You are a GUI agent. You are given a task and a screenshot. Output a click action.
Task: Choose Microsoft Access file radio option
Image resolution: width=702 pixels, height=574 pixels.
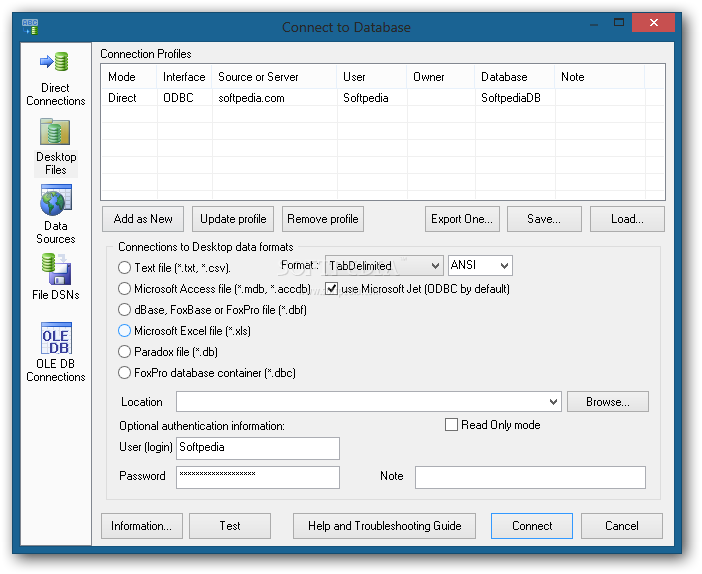tap(124, 289)
